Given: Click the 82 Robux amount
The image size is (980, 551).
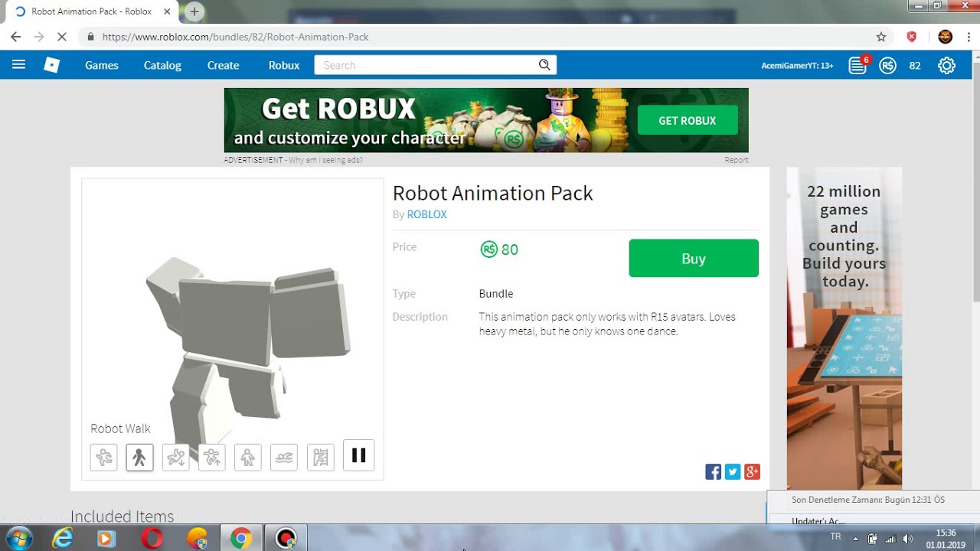Looking at the screenshot, I should click(x=915, y=66).
